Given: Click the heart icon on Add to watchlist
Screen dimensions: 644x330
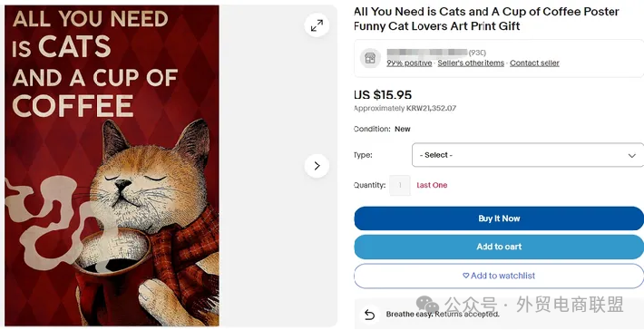Looking at the screenshot, I should [x=465, y=276].
